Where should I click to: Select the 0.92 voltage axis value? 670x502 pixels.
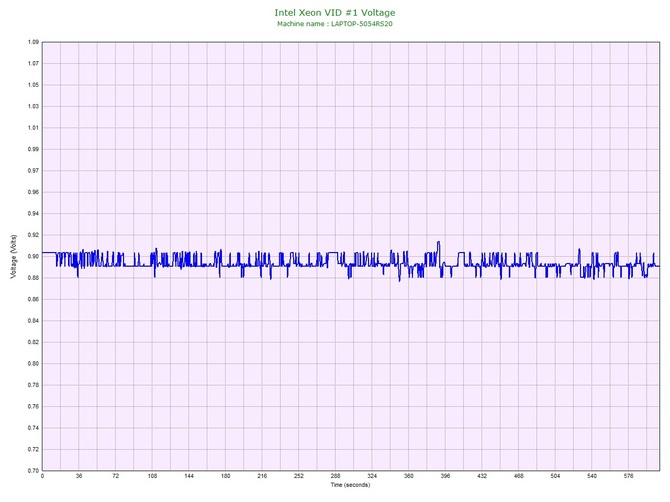pos(33,235)
